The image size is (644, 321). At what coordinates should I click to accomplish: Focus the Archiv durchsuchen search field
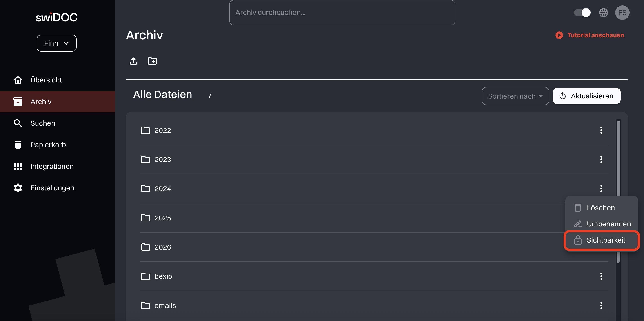pos(342,13)
